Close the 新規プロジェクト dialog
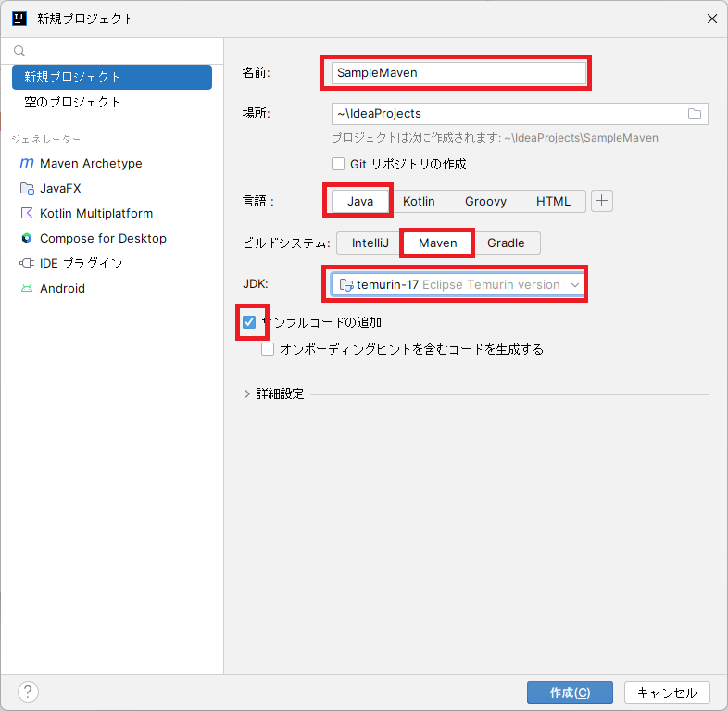Screen dimensions: 728x711 click(x=711, y=19)
